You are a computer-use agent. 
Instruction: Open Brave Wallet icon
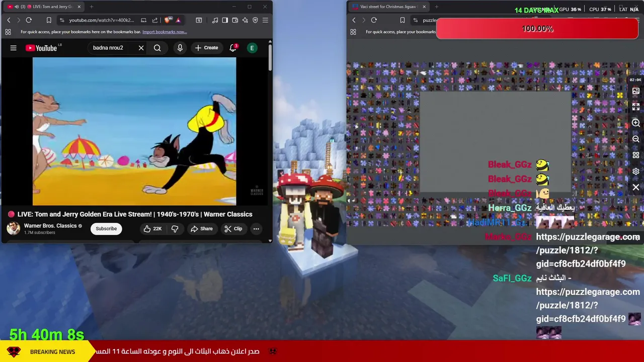point(235,20)
